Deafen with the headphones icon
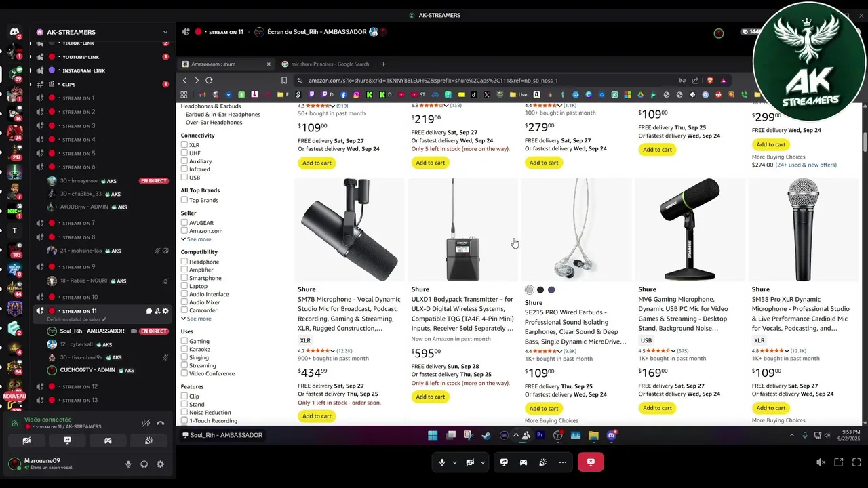 144,464
